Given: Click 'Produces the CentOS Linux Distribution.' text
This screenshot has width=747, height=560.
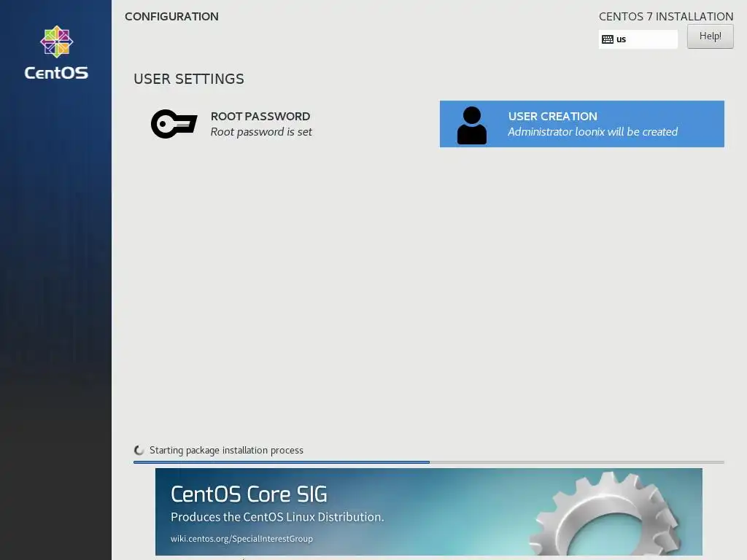Looking at the screenshot, I should point(277,517).
